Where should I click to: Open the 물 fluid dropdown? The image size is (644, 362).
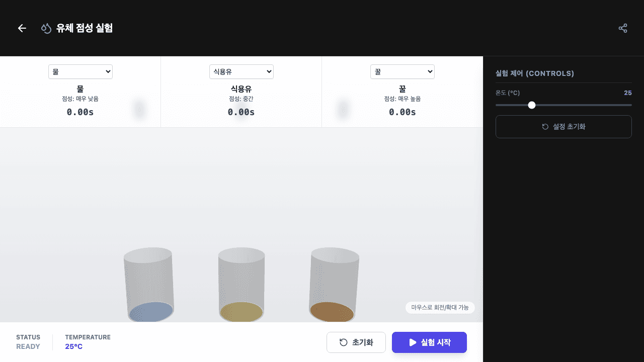pos(80,72)
